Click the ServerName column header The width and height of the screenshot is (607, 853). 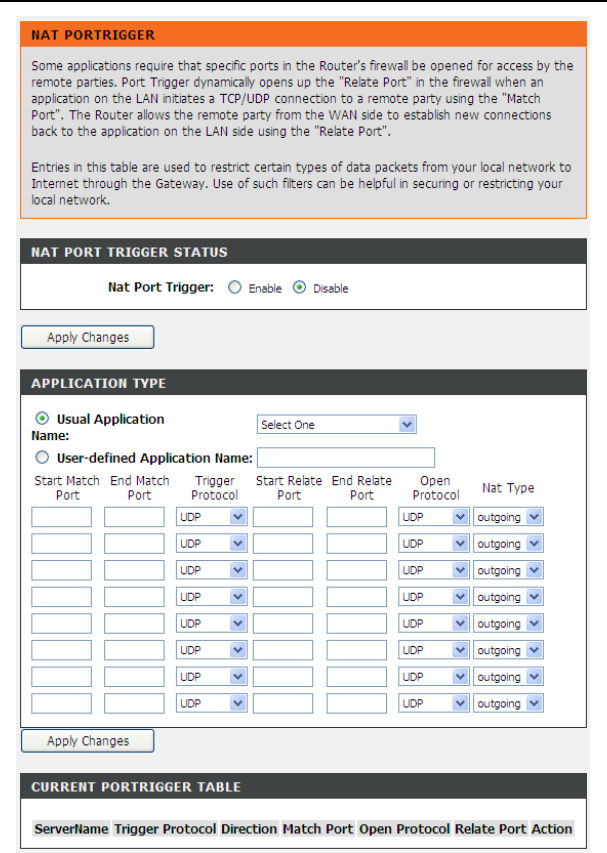(x=71, y=829)
